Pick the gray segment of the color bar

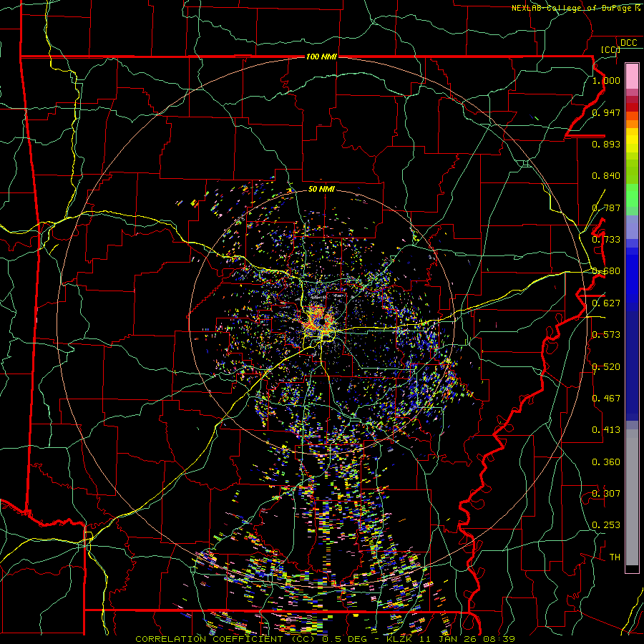632,497
